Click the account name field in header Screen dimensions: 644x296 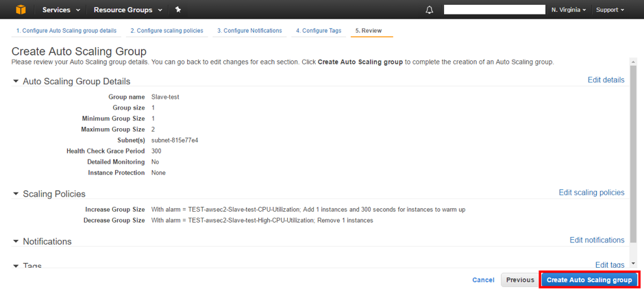pyautogui.click(x=495, y=10)
